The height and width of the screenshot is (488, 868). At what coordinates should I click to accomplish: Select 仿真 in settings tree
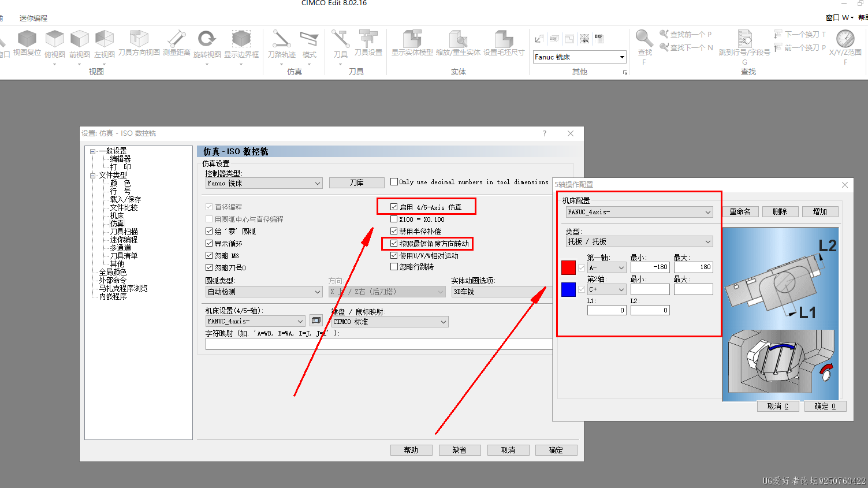pyautogui.click(x=117, y=223)
